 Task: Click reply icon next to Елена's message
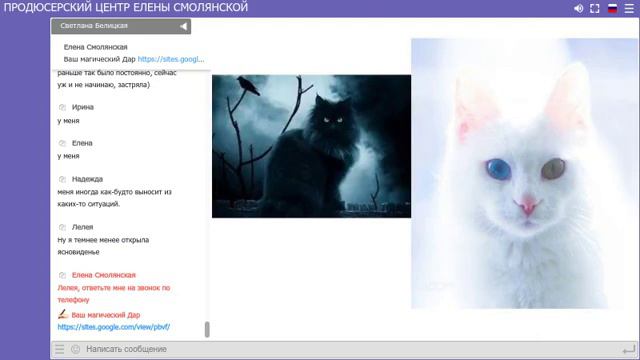pos(62,143)
